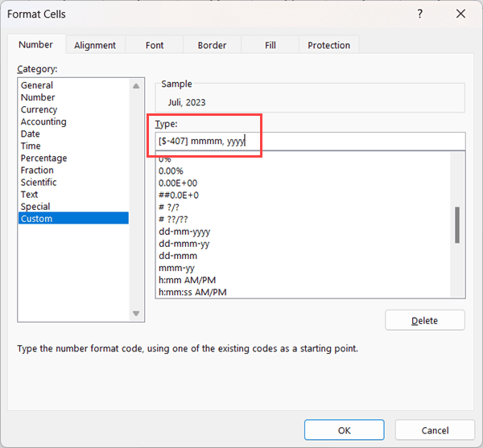This screenshot has width=483, height=448.
Task: Switch to the Number tab
Action: (x=36, y=44)
